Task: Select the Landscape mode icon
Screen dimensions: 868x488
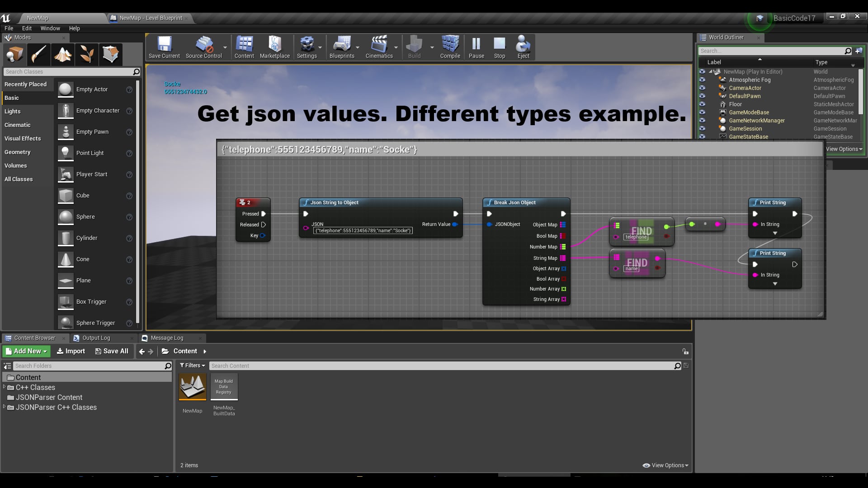Action: click(x=62, y=55)
